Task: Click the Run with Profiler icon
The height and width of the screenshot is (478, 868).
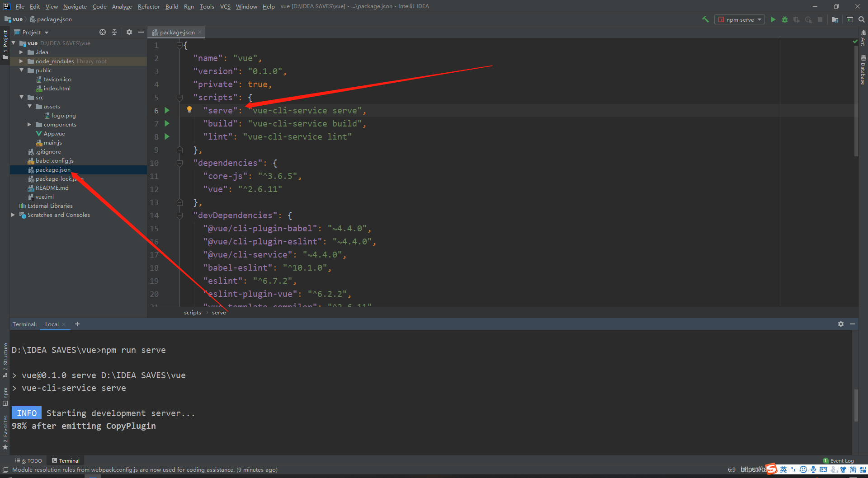Action: 808,19
